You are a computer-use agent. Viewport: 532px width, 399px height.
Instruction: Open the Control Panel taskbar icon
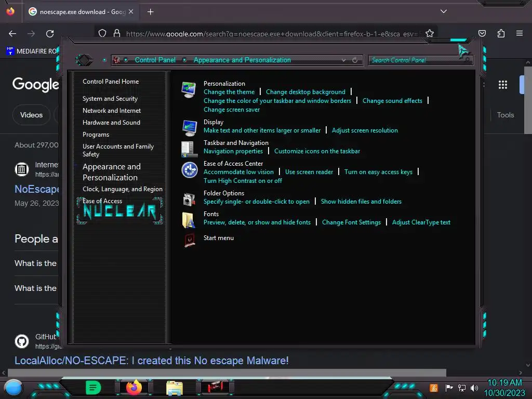[x=215, y=387]
